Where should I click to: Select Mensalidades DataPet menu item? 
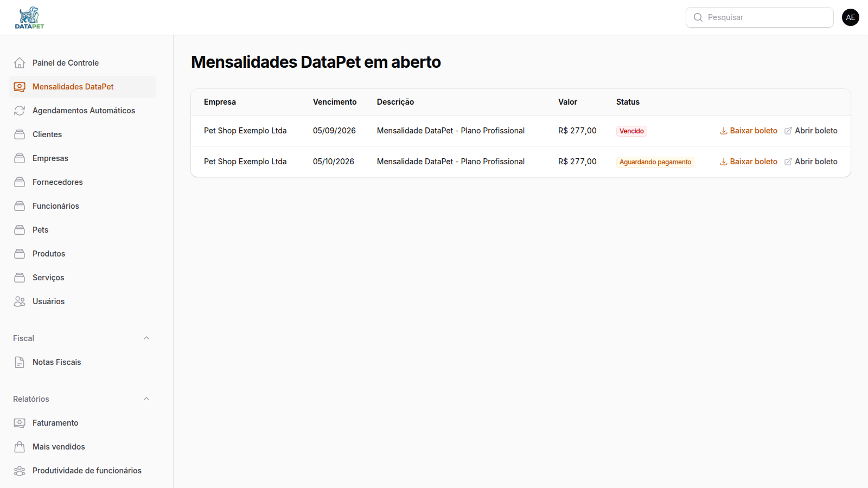[x=82, y=87]
